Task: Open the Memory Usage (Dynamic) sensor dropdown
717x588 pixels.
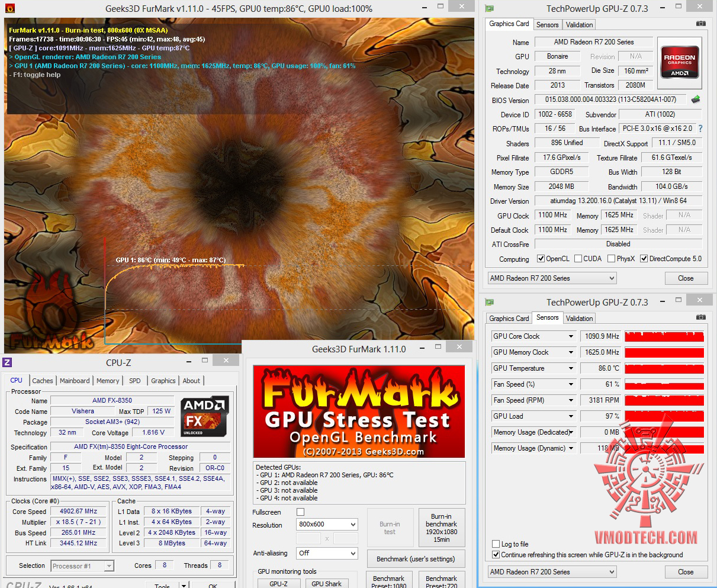Action: pos(571,448)
